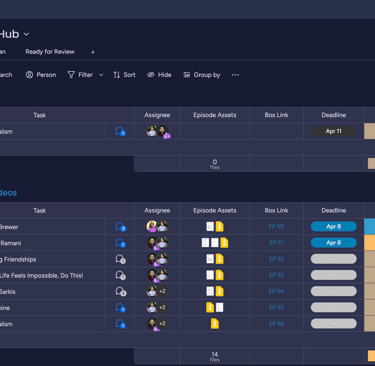This screenshot has width=375, height=366.
Task: Open the yellow file asset in EP 54 row
Action: [219, 291]
